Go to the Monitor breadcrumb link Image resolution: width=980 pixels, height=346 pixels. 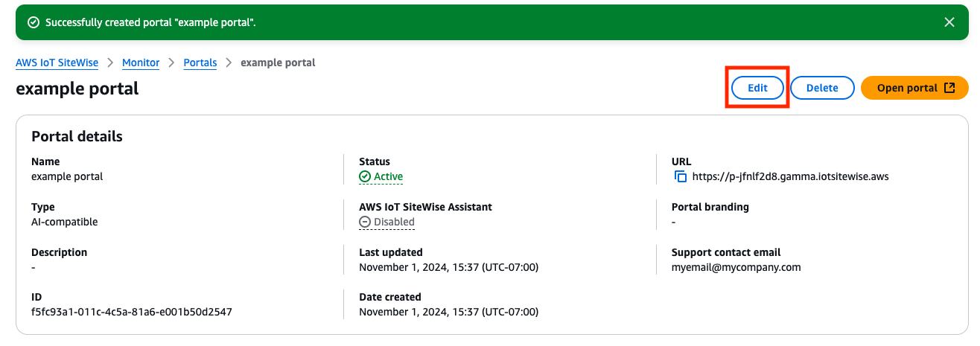click(141, 63)
